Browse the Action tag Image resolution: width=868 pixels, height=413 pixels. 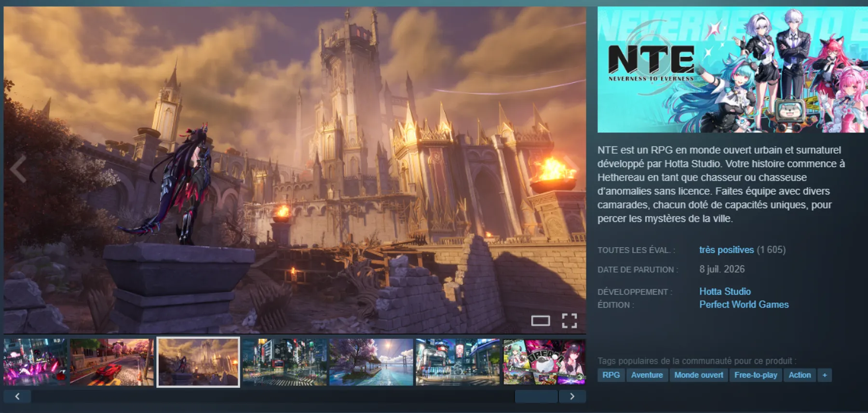[800, 375]
